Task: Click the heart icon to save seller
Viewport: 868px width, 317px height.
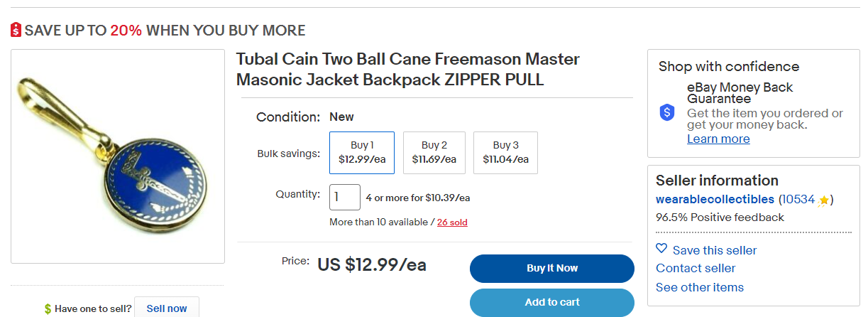Action: point(661,249)
